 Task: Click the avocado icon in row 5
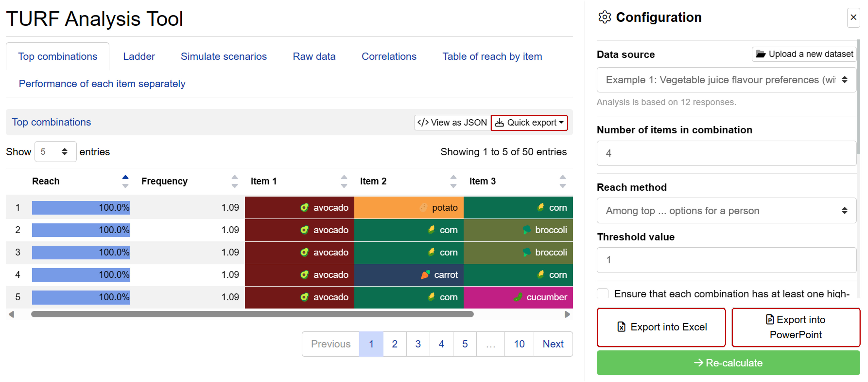tap(304, 297)
